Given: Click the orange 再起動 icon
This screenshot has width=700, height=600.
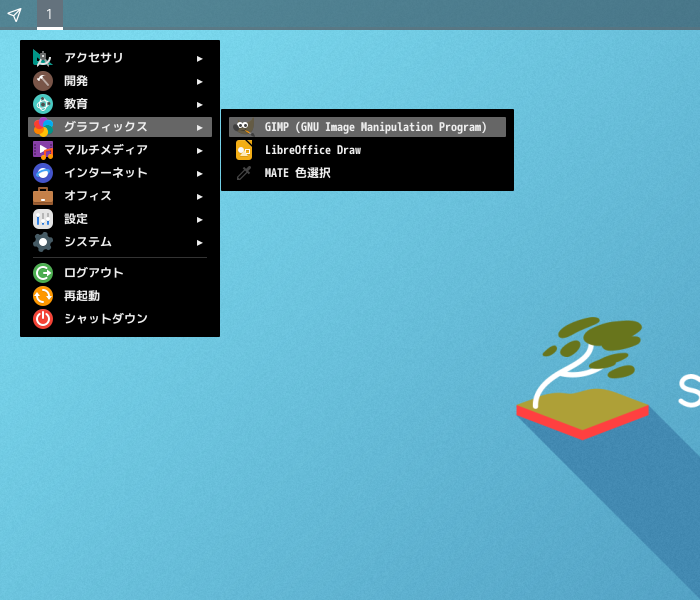Looking at the screenshot, I should click(43, 296).
